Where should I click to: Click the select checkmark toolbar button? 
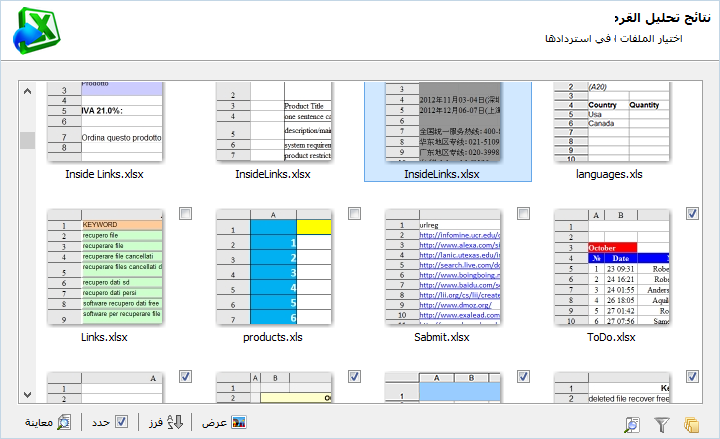[110, 422]
